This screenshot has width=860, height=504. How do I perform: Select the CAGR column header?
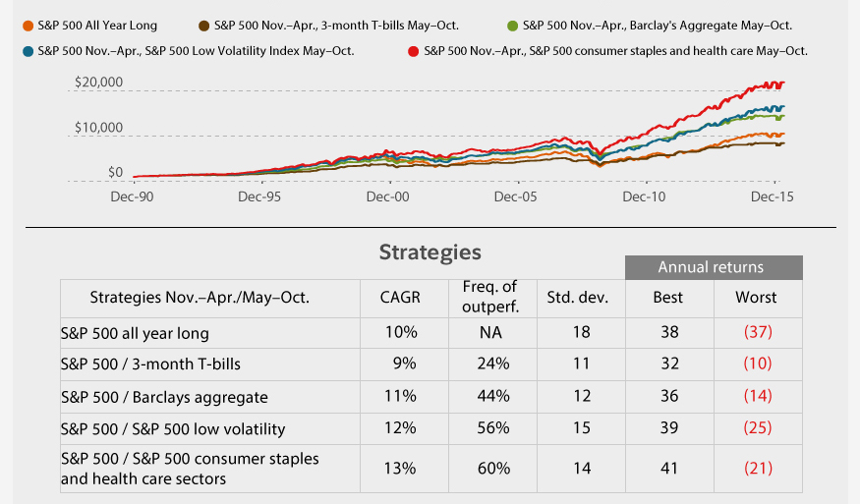(x=400, y=297)
